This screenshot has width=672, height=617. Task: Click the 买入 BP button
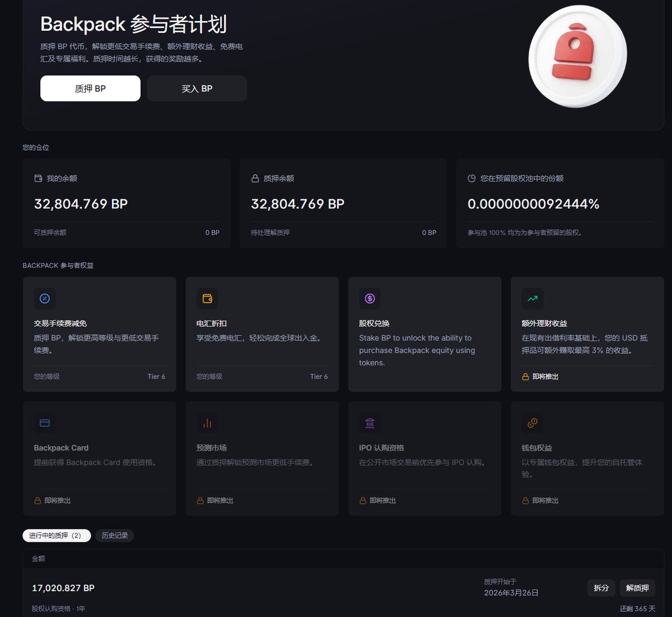pos(197,89)
